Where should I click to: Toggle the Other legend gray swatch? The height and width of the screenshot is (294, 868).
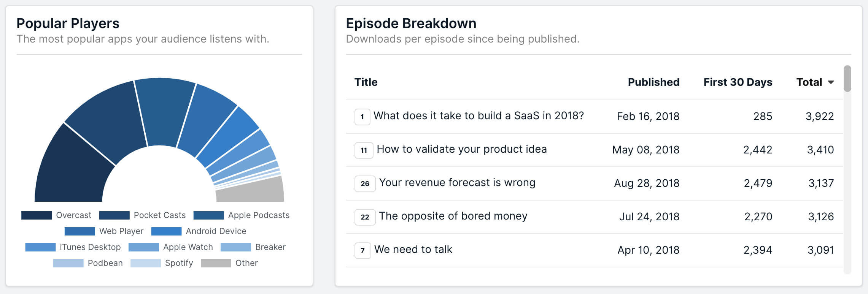coord(216,263)
